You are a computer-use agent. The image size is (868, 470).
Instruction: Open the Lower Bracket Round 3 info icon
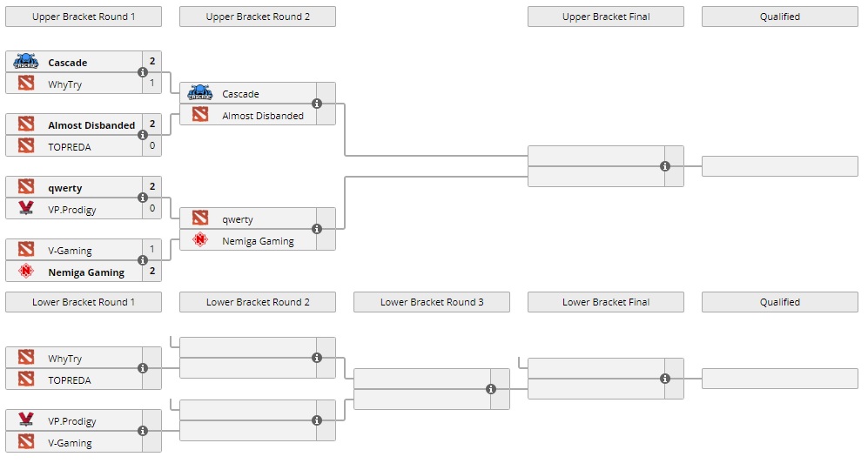(491, 390)
